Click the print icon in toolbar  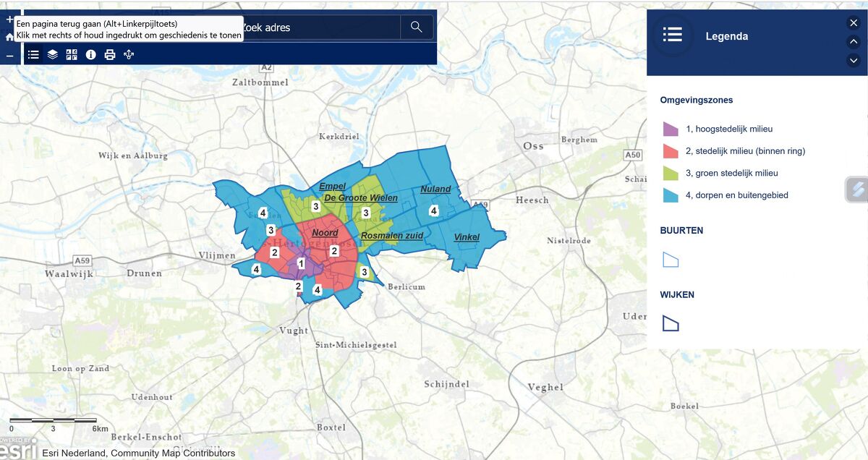[110, 54]
